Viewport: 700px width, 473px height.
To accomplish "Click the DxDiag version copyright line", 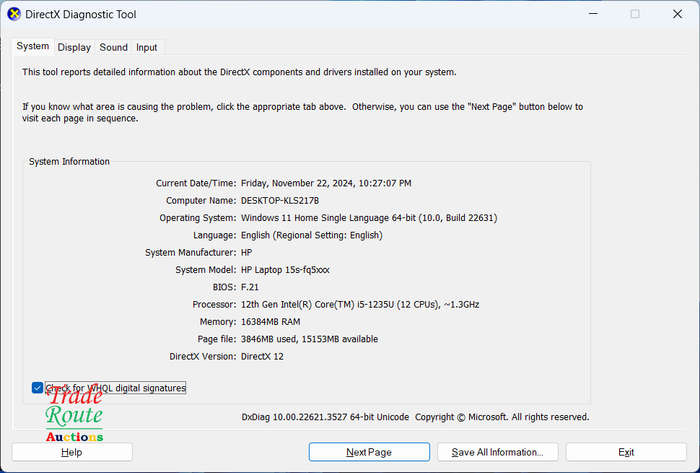I will click(415, 417).
